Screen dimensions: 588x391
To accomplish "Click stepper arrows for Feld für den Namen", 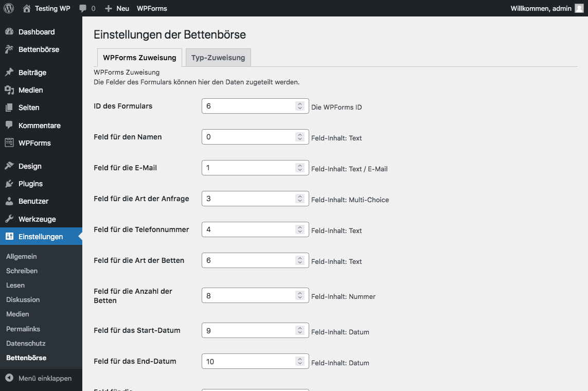I will [x=299, y=137].
